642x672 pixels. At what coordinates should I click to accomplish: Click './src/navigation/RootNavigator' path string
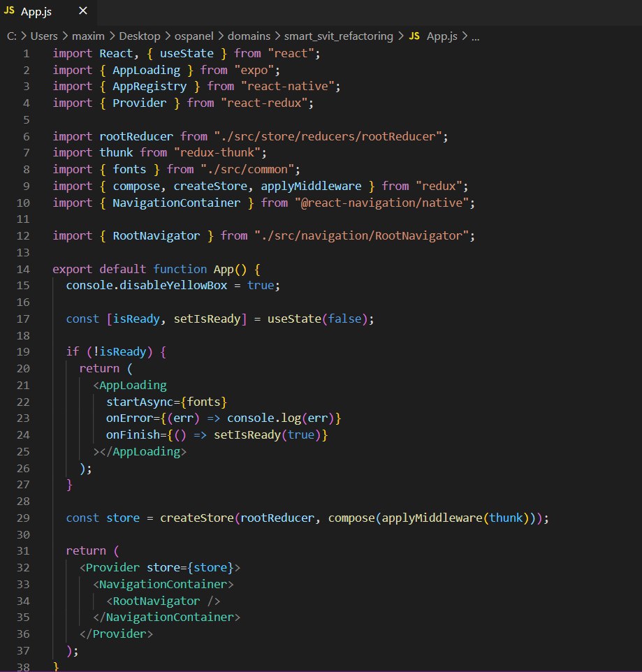(361, 235)
